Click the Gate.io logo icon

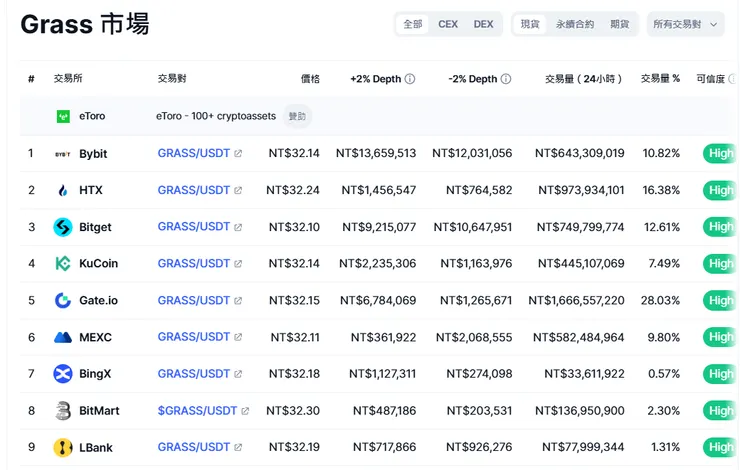(63, 300)
